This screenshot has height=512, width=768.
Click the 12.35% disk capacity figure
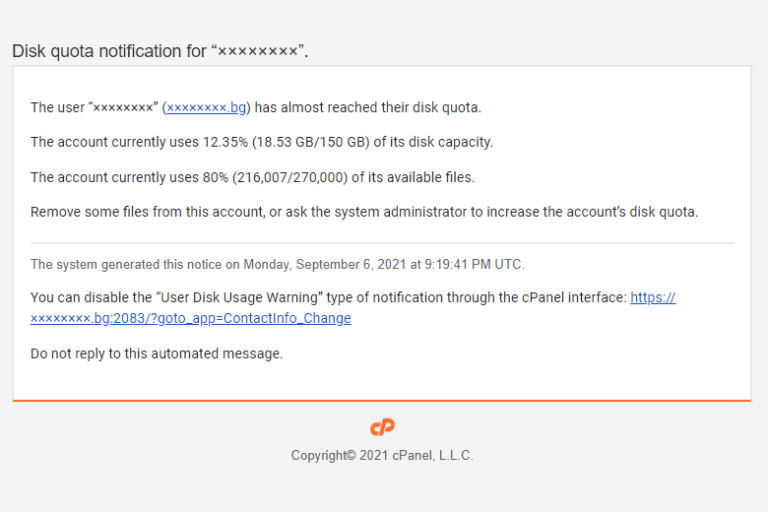(225, 142)
